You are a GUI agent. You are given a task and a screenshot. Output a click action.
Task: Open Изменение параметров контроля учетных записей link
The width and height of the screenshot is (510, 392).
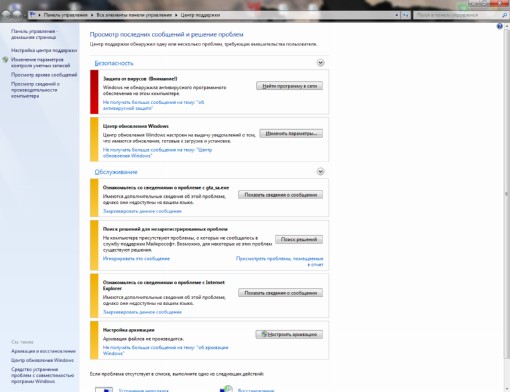tap(40, 62)
